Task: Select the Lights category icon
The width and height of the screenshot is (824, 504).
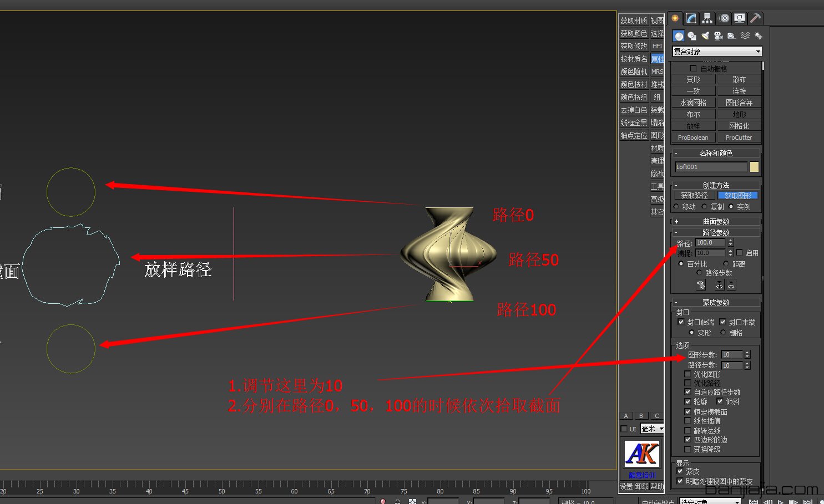Action: (x=705, y=35)
